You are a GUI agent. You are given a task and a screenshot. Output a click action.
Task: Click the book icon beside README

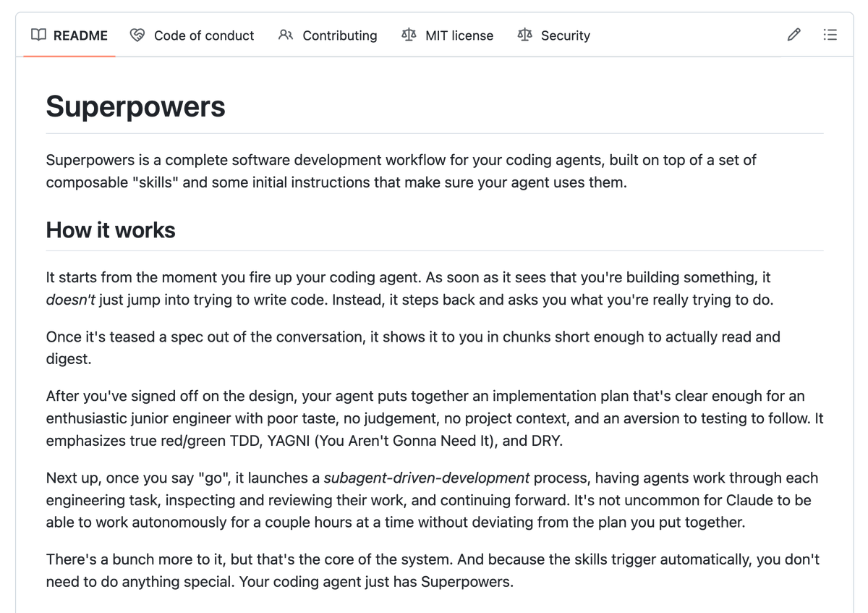point(39,35)
